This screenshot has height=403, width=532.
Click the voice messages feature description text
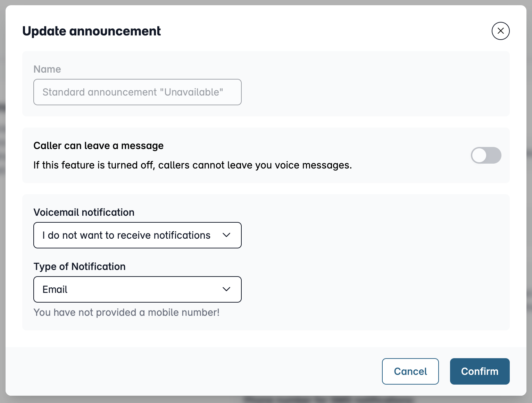(193, 165)
